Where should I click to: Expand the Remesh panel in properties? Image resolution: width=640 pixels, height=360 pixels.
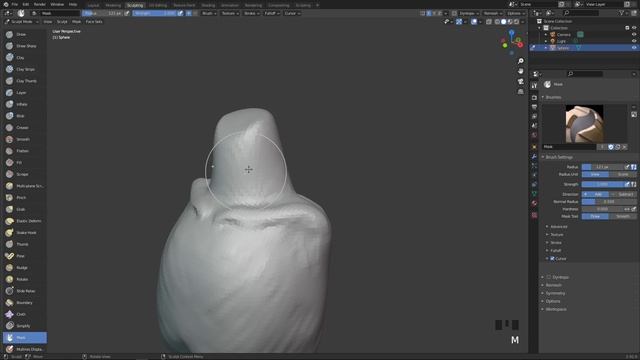coord(553,285)
